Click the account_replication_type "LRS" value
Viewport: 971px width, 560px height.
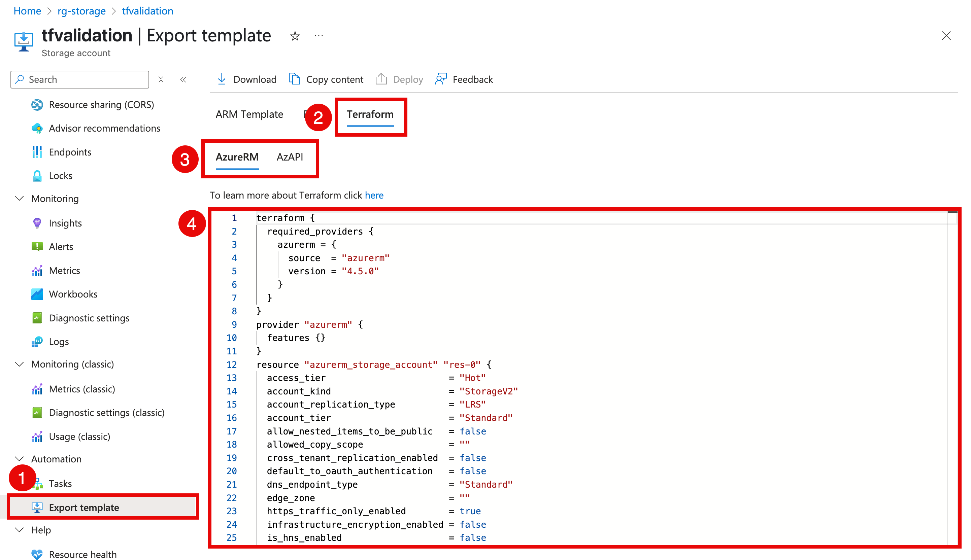473,404
